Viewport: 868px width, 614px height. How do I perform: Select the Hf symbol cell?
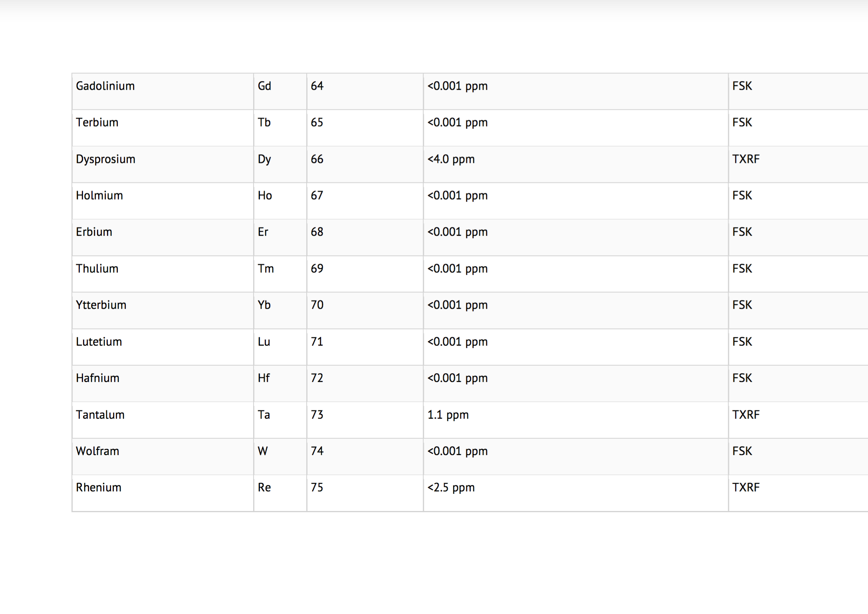click(264, 378)
